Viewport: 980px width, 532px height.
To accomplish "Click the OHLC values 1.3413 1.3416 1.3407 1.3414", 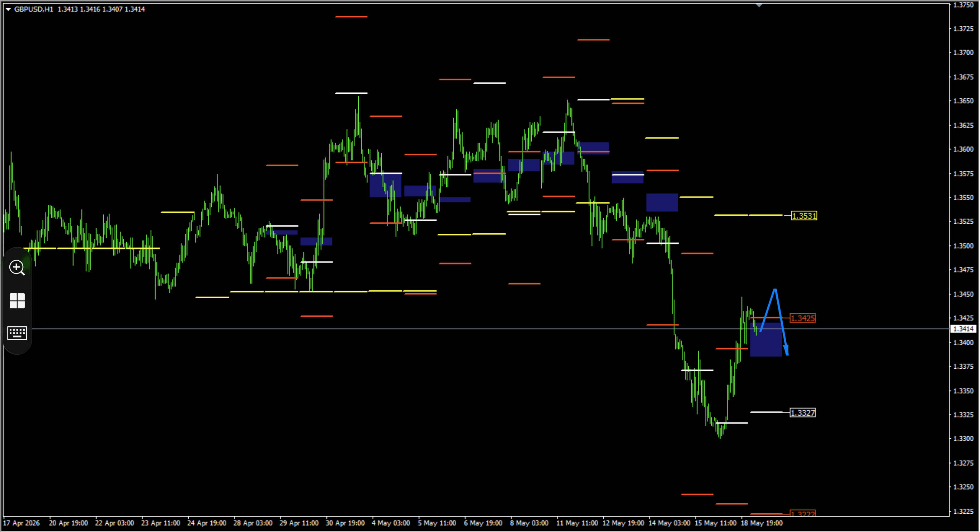I will [x=101, y=9].
